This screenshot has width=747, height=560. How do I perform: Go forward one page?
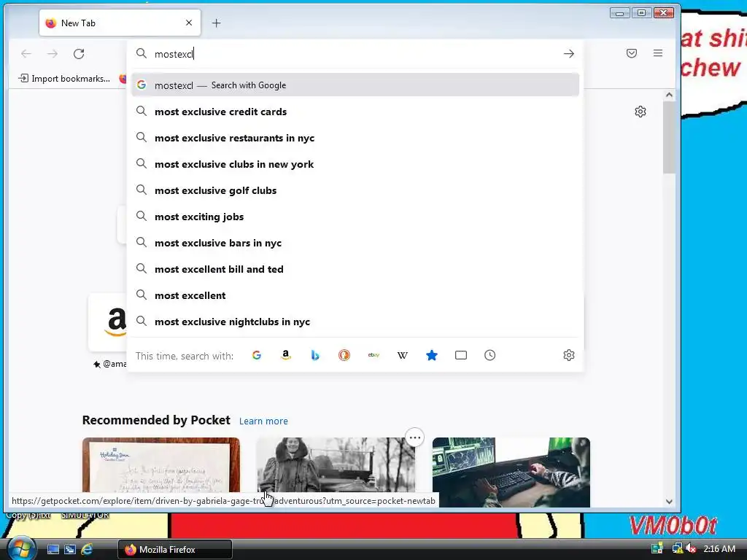click(x=53, y=54)
